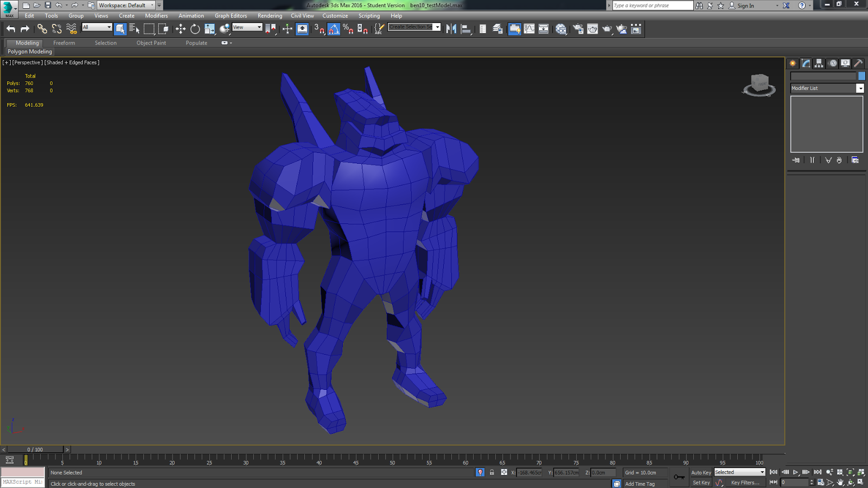This screenshot has width=868, height=488.
Task: Open the Modify tab in the command panel
Action: [806, 63]
